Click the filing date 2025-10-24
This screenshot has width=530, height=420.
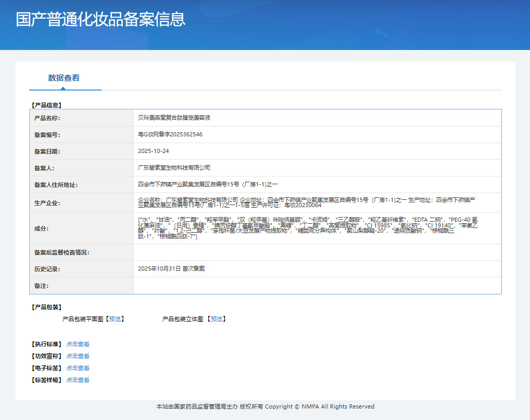click(x=154, y=151)
